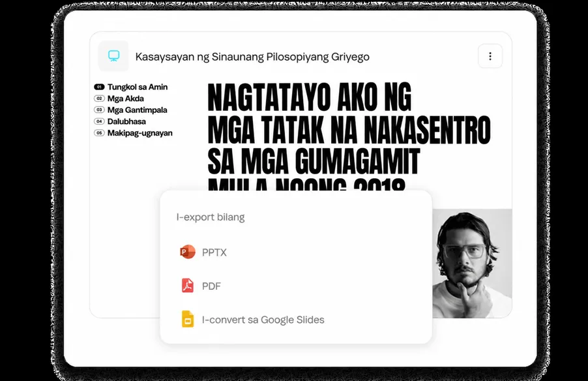Click the black-and-white portrait photo
588x381 pixels.
click(472, 264)
